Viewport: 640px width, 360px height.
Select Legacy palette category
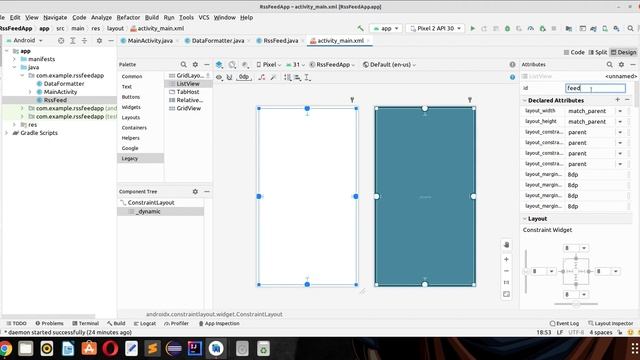click(140, 158)
